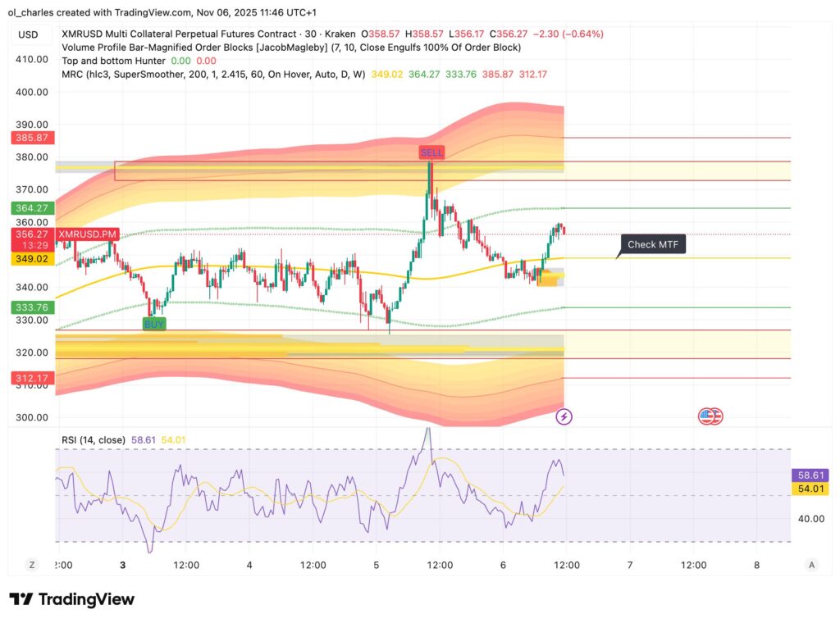The height and width of the screenshot is (623, 840).
Task: Select the XMRUSD symbol title in the legend
Action: point(82,34)
